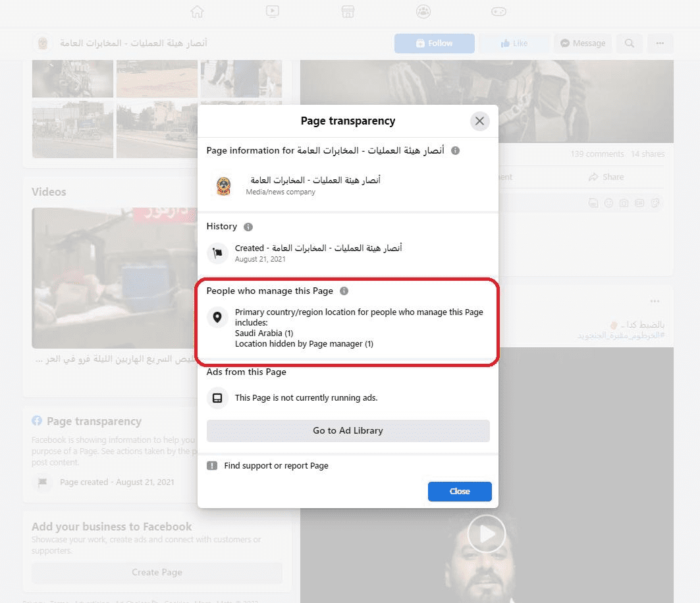Open the Groups icon
The width and height of the screenshot is (700, 603).
[423, 11]
